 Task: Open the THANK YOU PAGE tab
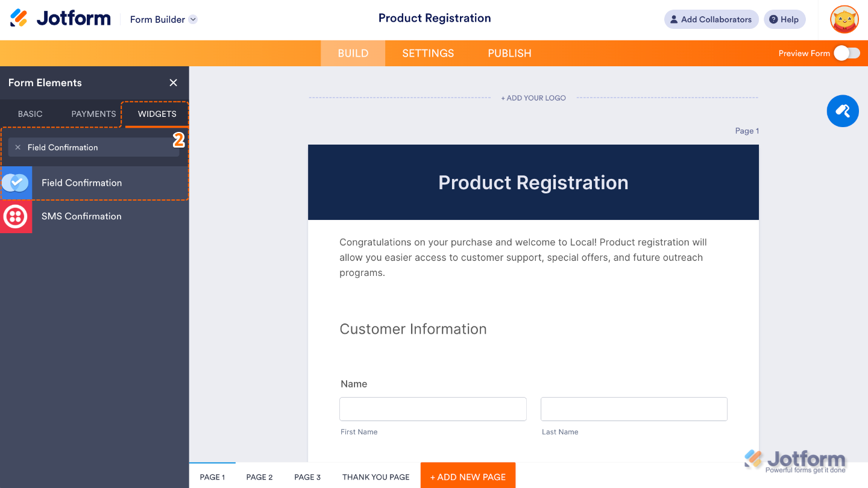point(376,477)
